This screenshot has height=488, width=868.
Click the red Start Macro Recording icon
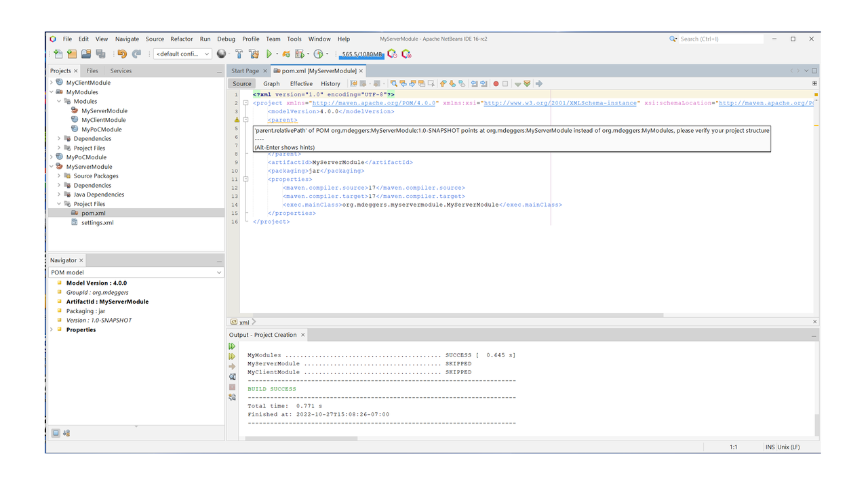[x=496, y=83]
